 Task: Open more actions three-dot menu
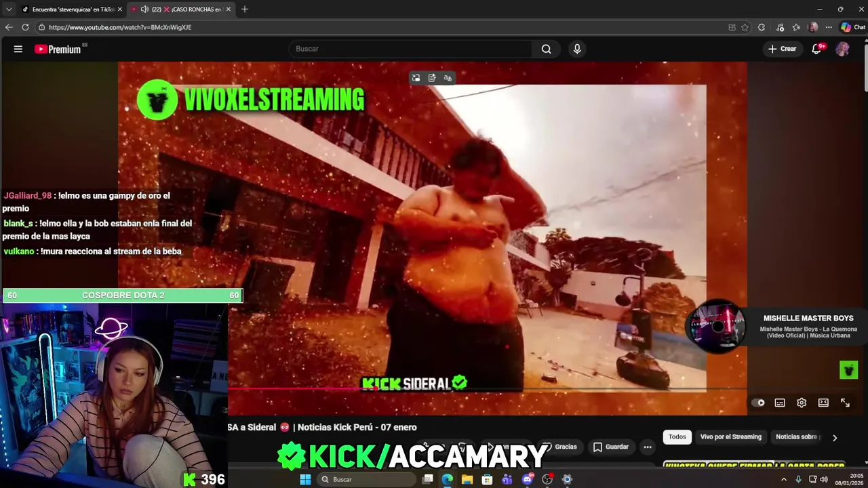(648, 447)
